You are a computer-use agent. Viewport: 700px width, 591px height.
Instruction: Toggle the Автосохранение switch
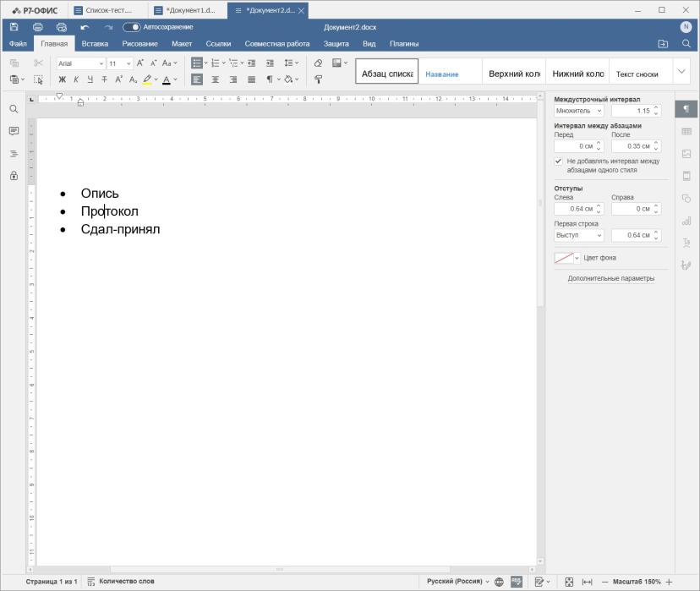tap(131, 27)
